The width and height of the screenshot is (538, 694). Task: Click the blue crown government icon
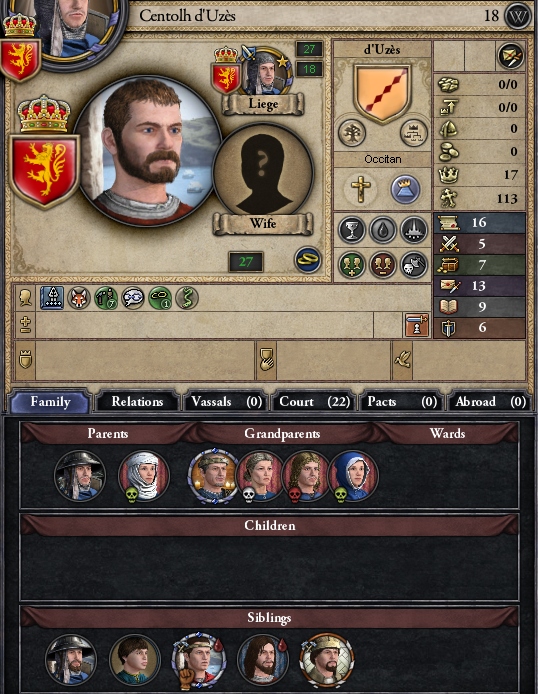click(x=404, y=189)
